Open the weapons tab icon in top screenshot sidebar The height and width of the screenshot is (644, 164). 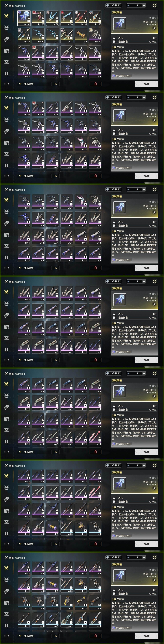[x=7, y=16]
